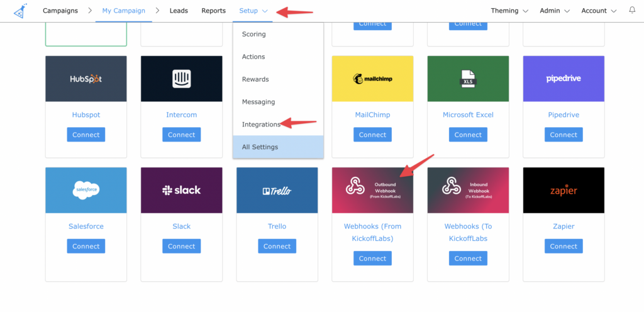Connect the Hubspot integration
The width and height of the screenshot is (644, 312).
pyautogui.click(x=86, y=135)
